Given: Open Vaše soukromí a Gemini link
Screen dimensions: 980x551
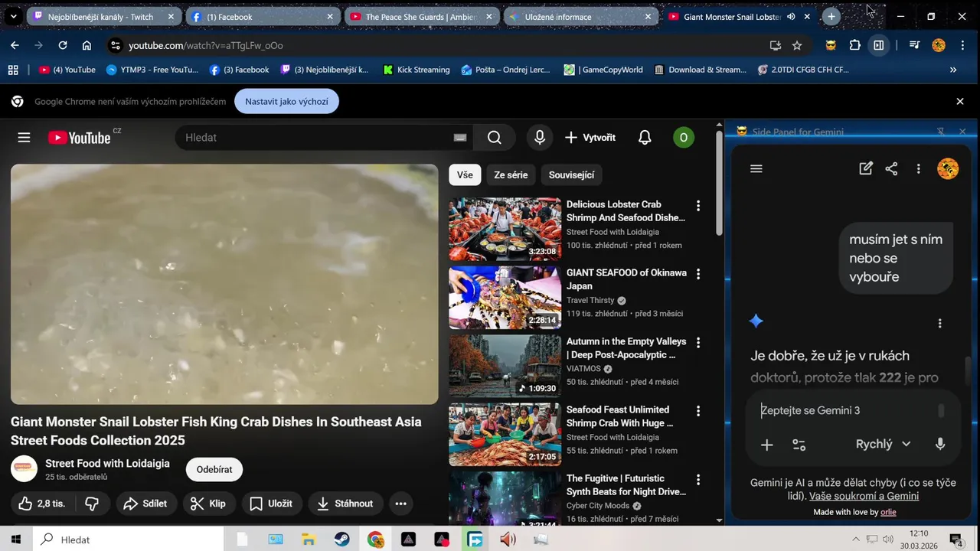Looking at the screenshot, I should (x=864, y=496).
